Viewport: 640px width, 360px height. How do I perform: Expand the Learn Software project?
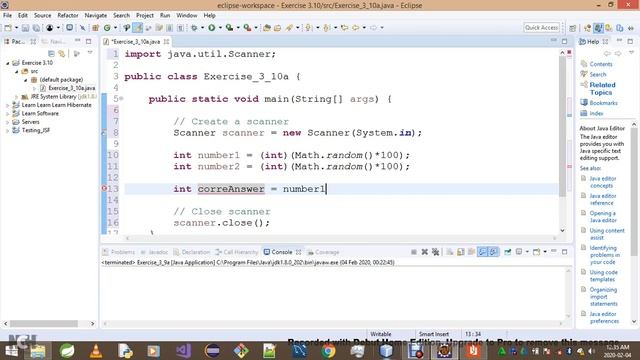click(7, 113)
